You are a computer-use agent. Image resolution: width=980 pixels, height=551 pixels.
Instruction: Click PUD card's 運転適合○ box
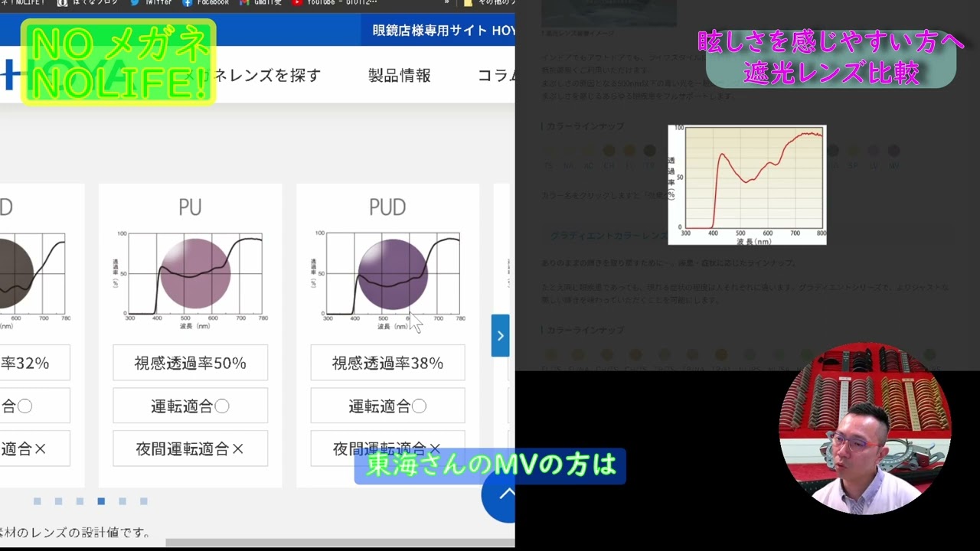tap(387, 406)
